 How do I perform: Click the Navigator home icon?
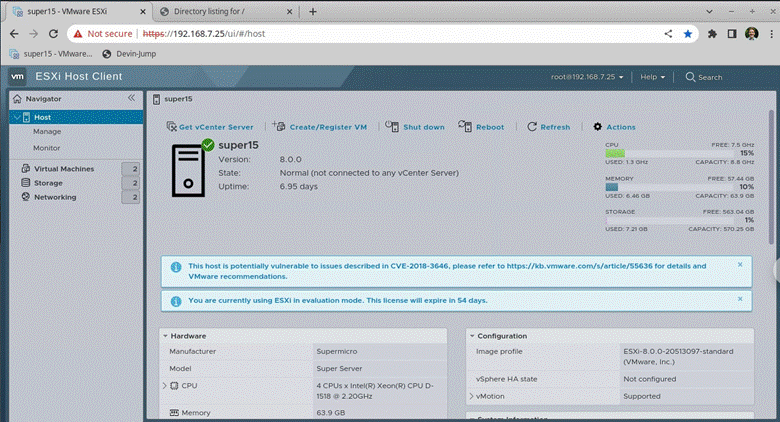point(17,99)
